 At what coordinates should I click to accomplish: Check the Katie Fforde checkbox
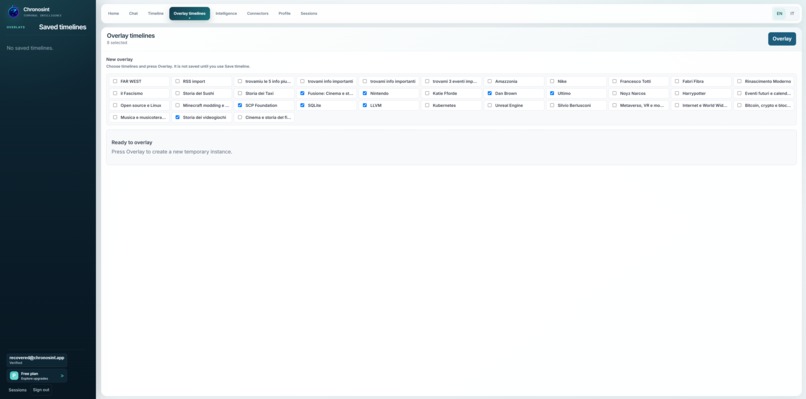(427, 93)
